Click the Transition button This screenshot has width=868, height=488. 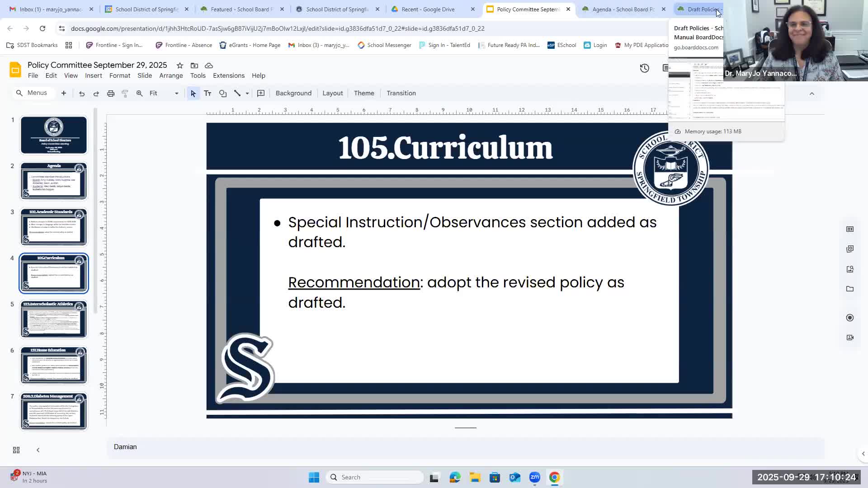coord(401,93)
